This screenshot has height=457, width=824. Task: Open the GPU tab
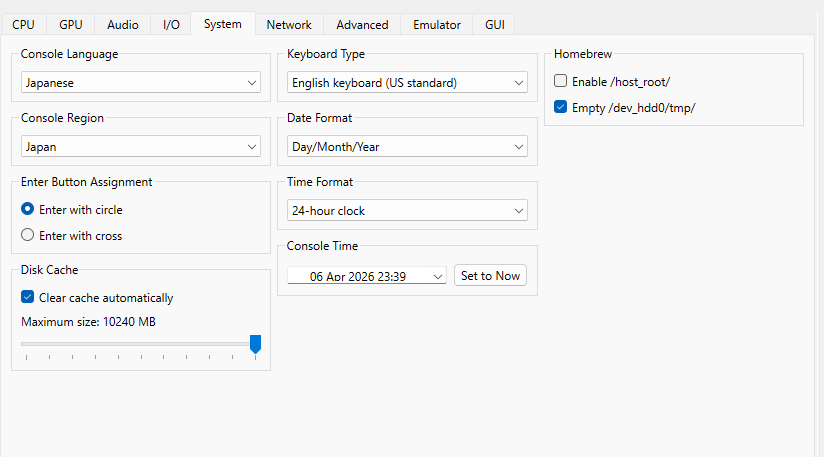(71, 24)
